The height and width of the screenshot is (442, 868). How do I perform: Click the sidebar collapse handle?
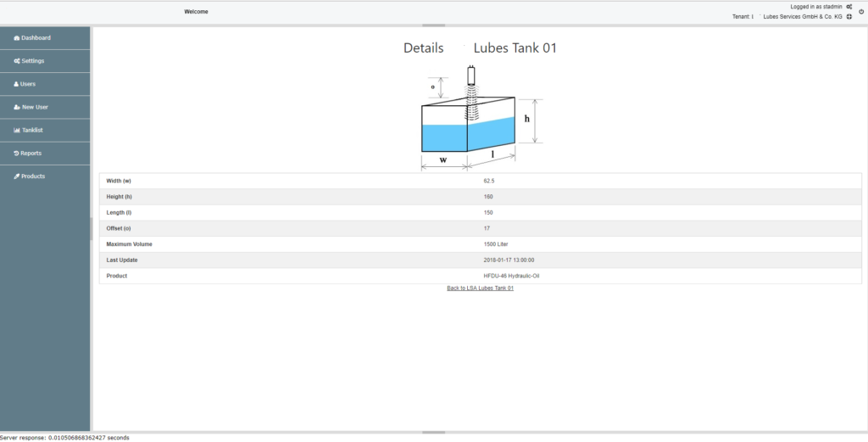point(92,229)
